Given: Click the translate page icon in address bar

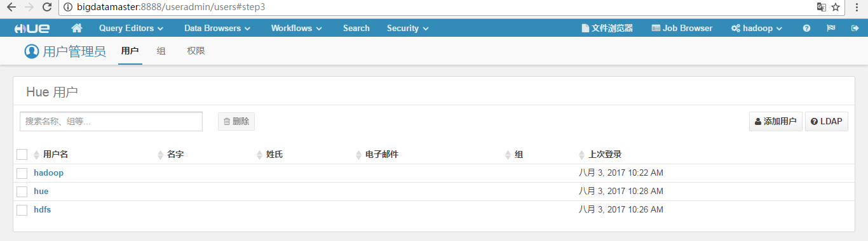Looking at the screenshot, I should point(822,8).
